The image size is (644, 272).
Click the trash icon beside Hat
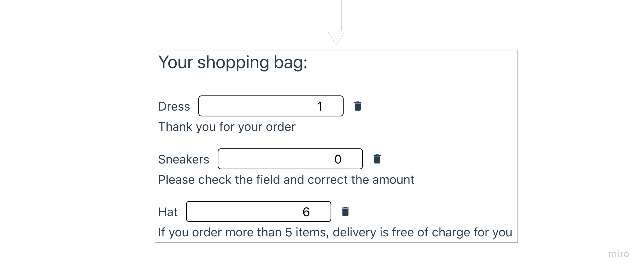pos(345,212)
